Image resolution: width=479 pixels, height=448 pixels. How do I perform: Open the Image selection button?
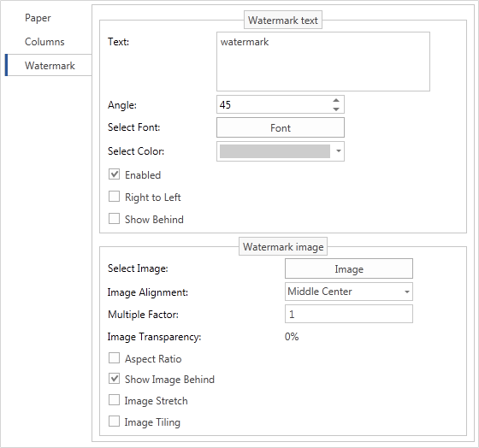(349, 268)
